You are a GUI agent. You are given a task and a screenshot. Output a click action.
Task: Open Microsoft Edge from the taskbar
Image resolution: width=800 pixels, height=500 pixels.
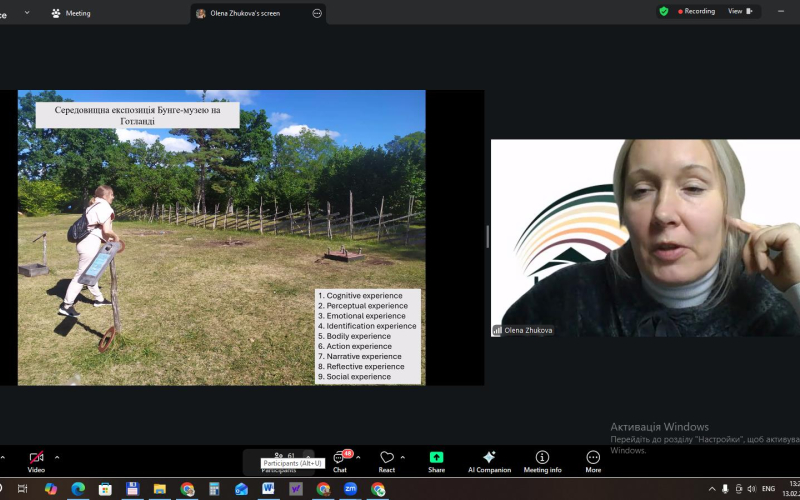(x=78, y=489)
